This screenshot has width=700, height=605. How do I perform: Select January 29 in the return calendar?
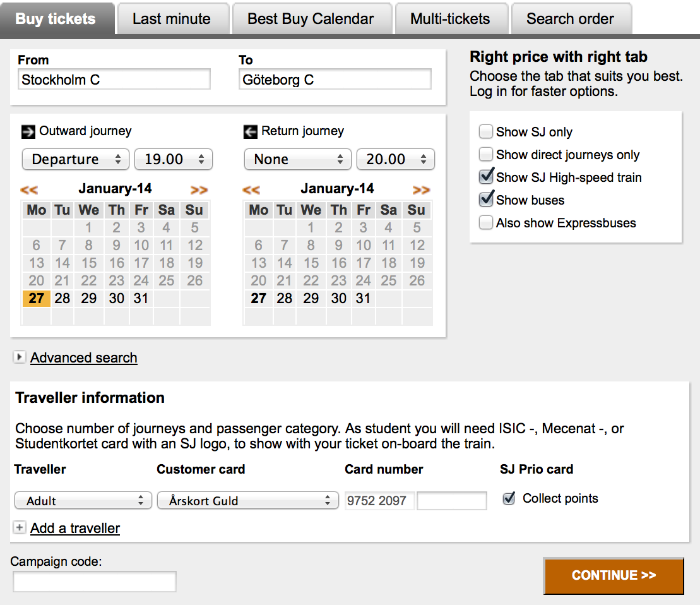(311, 298)
